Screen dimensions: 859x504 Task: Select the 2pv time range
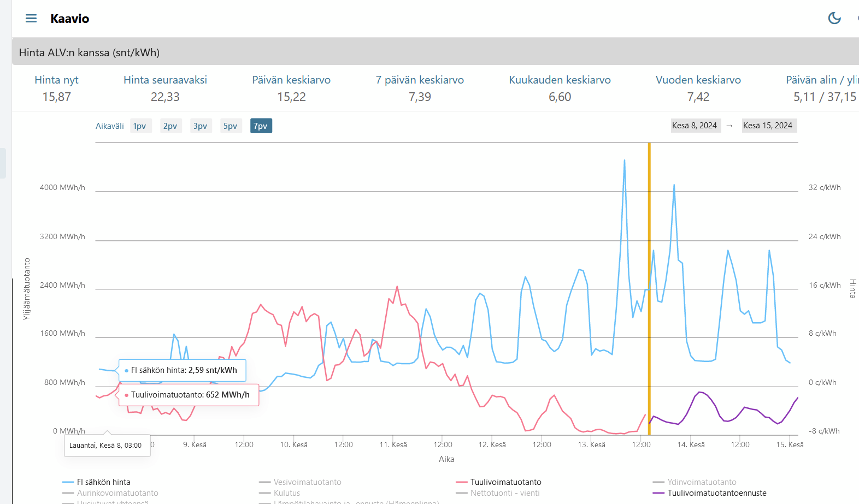(170, 126)
